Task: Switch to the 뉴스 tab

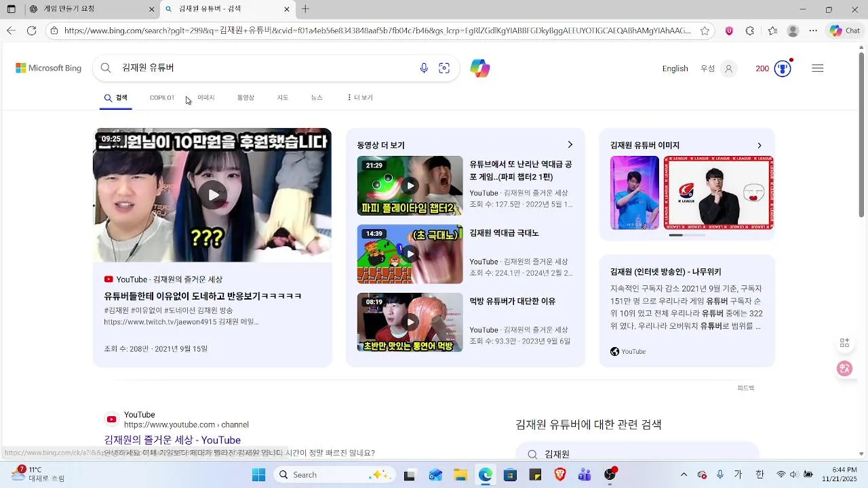Action: pos(317,98)
